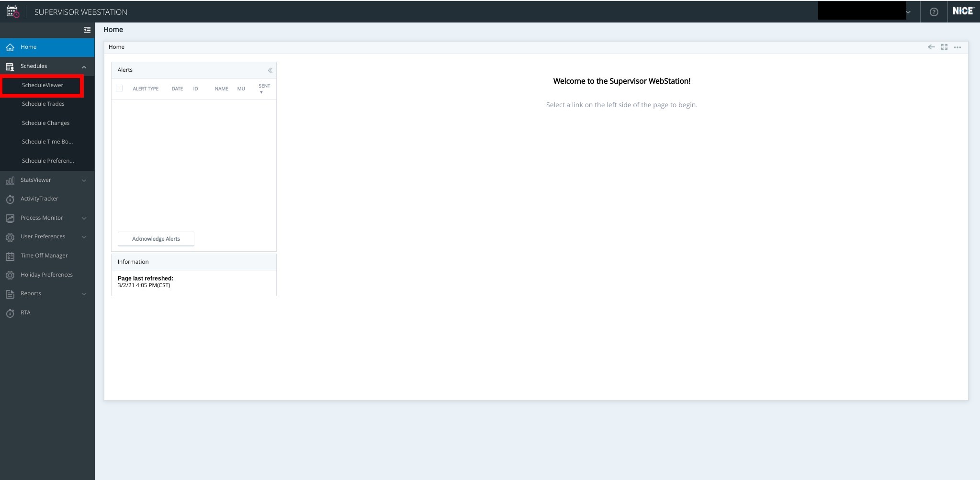Click the NAME column header
The width and height of the screenshot is (980, 480).
[221, 89]
